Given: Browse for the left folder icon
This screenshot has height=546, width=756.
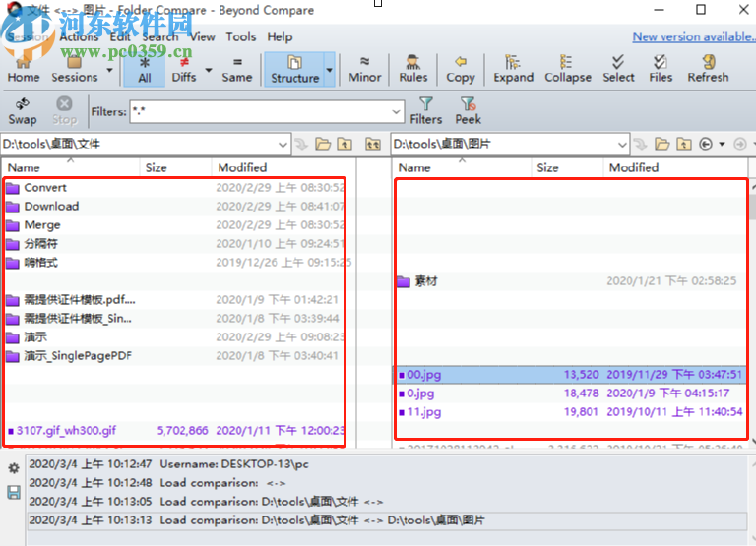Looking at the screenshot, I should click(323, 144).
